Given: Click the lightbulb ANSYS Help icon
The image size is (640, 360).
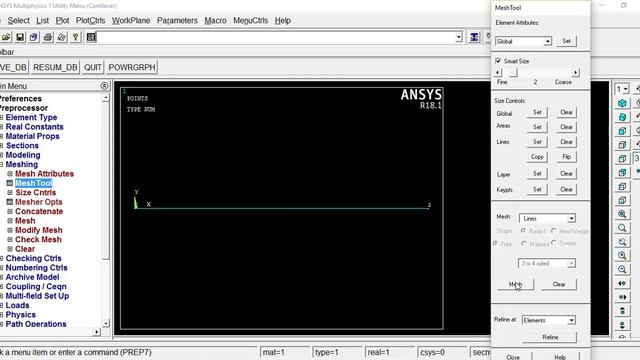Looking at the screenshot, I should point(76,37).
